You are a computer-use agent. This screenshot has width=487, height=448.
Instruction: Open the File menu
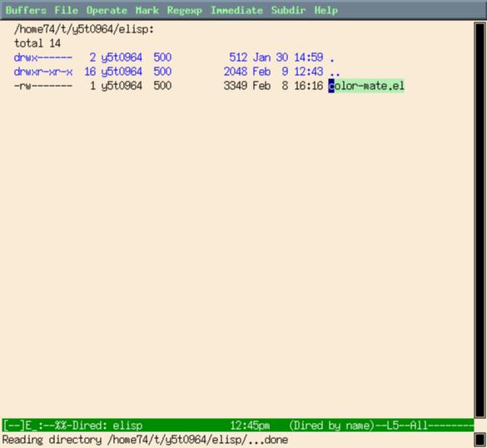[x=67, y=10]
